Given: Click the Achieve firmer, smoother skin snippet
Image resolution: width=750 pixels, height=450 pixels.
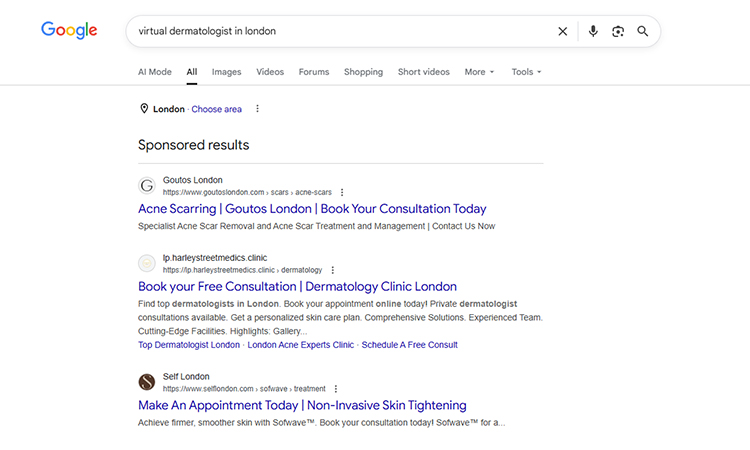Looking at the screenshot, I should [321, 423].
